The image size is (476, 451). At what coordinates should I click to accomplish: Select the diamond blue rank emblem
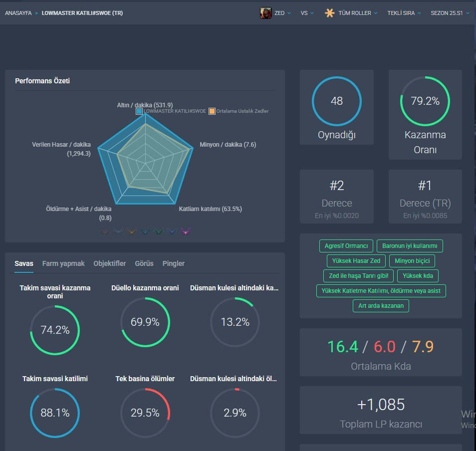pos(172,231)
